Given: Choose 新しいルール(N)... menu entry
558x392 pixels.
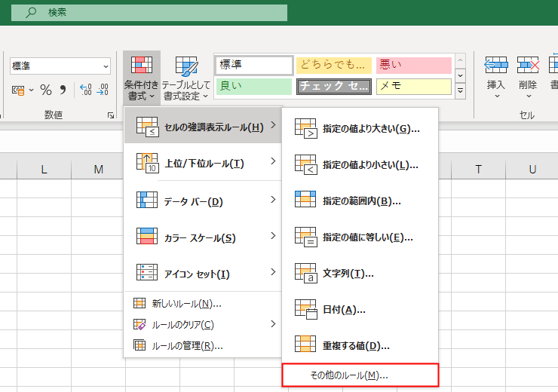Looking at the screenshot, I should 203,304.
